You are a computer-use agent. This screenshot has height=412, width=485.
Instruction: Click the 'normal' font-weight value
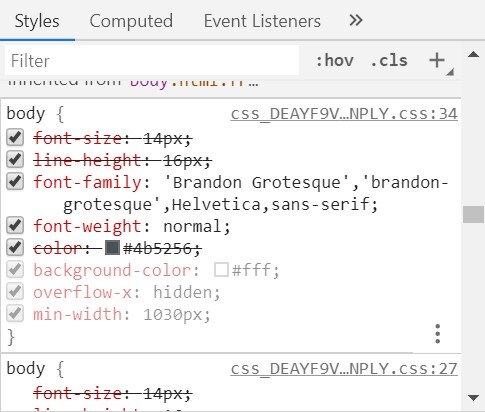click(192, 226)
